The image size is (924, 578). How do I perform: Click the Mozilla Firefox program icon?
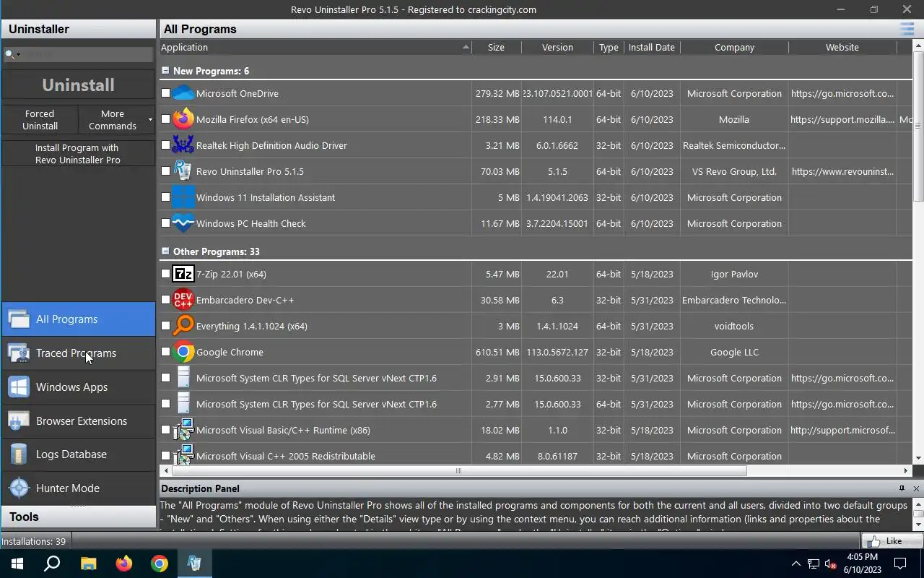[x=183, y=119]
